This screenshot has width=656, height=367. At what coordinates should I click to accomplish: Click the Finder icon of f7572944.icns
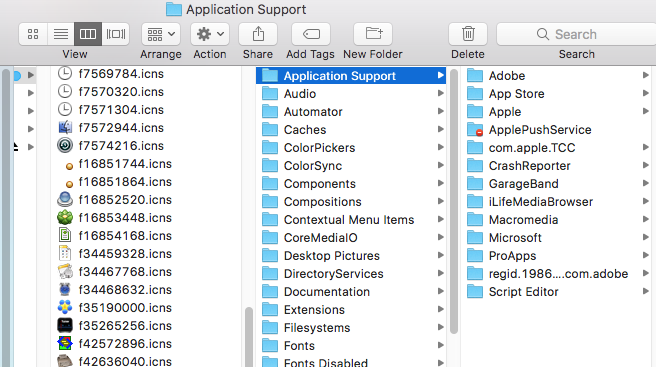point(65,128)
